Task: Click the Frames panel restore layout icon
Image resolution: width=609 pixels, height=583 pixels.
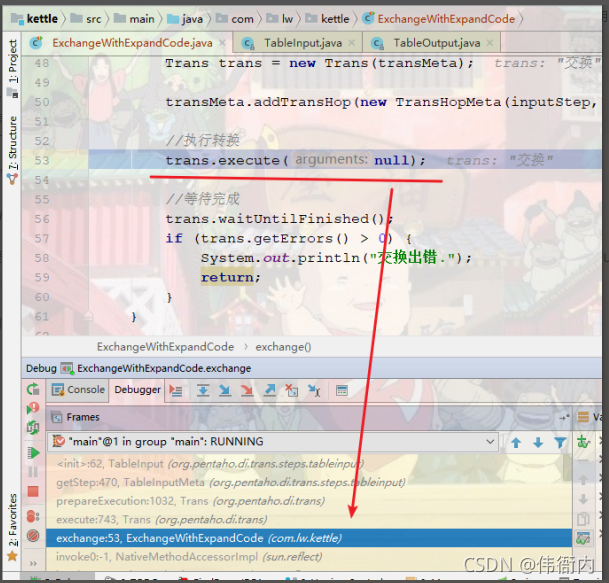Action: coord(564,418)
